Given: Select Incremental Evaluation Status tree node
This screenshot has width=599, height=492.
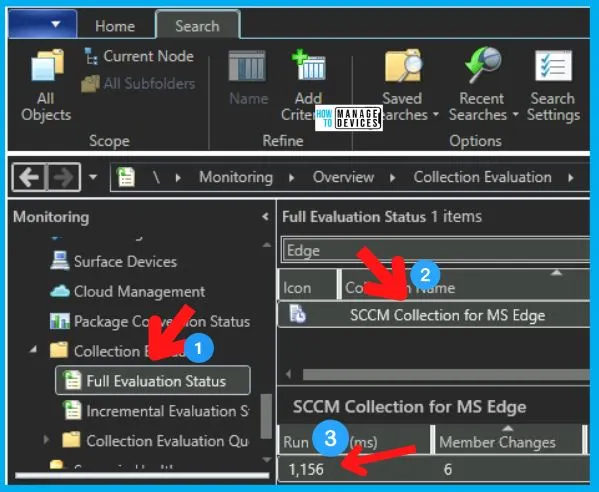Looking at the screenshot, I should [x=168, y=411].
